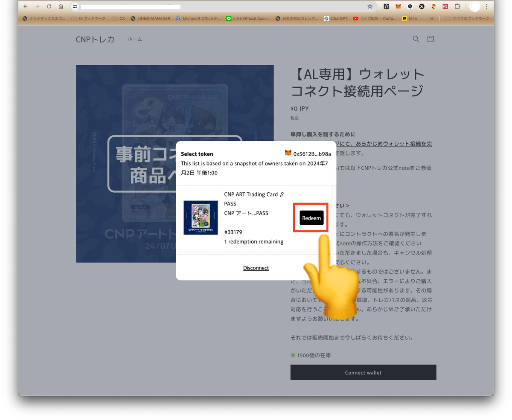Screen dimensions: 512x420
Task: Click the search icon on the CNPトレカ header
Action: coord(416,39)
